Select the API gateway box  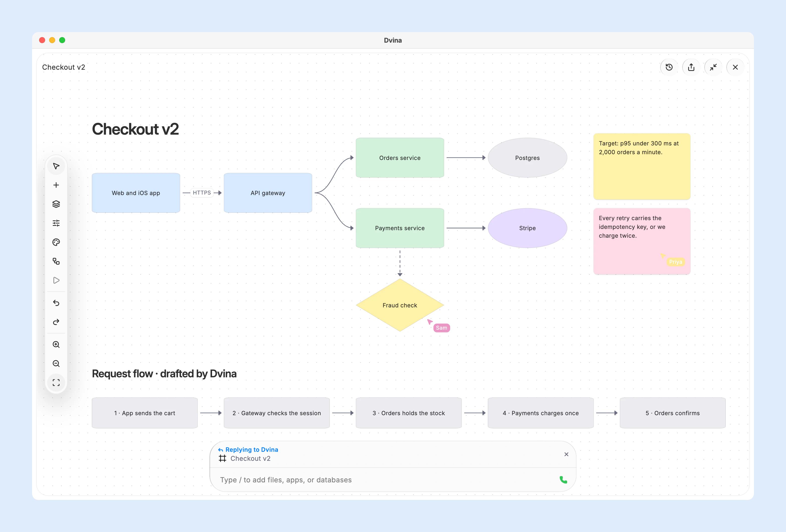[x=268, y=193]
